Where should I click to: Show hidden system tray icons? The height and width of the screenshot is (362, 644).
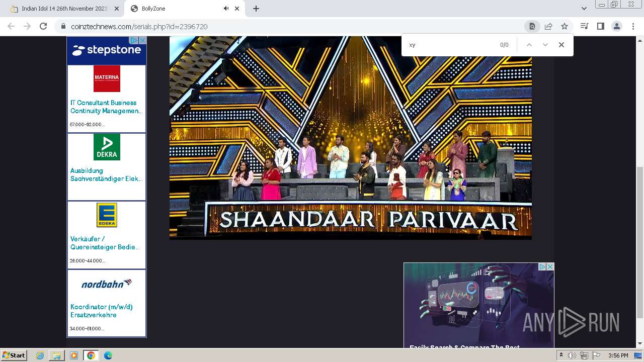(x=561, y=355)
